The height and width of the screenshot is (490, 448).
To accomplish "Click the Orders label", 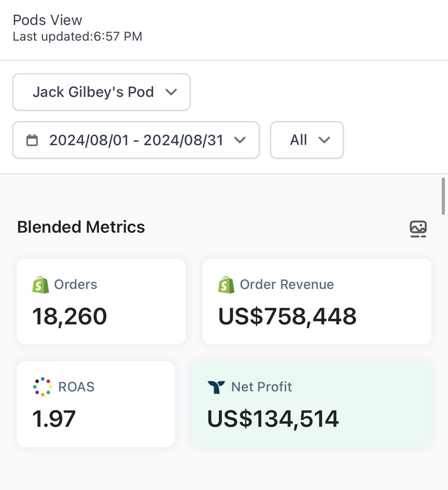I will (x=76, y=284).
